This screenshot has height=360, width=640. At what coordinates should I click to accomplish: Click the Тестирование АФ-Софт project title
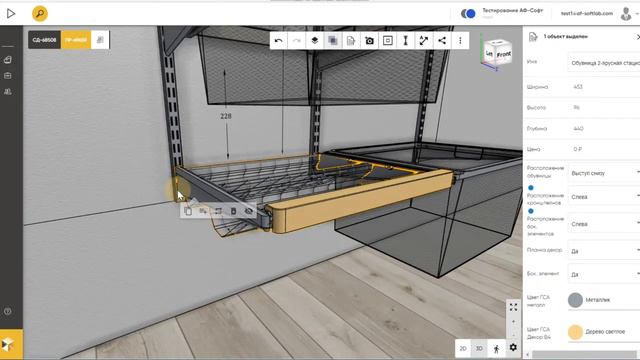pos(512,11)
